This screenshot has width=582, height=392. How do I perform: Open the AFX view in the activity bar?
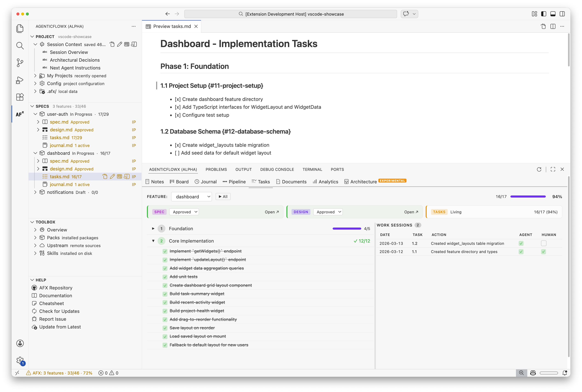pos(20,114)
